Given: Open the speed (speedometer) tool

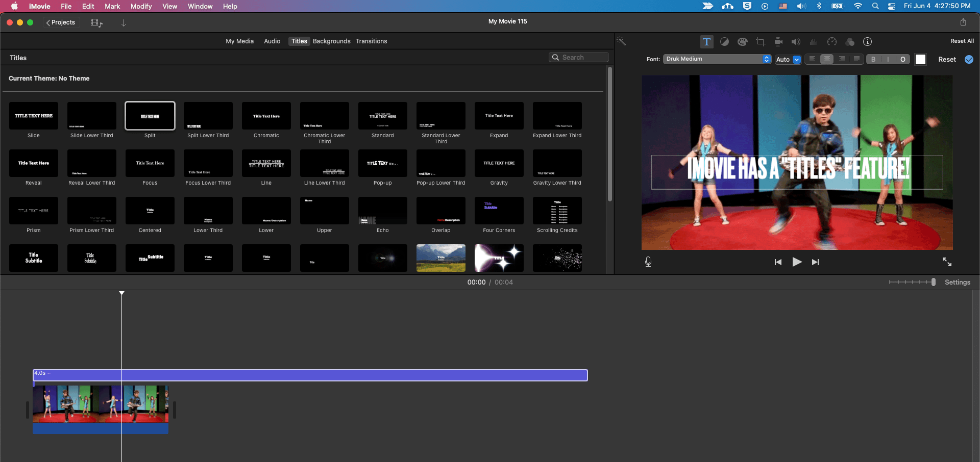Looking at the screenshot, I should click(832, 42).
